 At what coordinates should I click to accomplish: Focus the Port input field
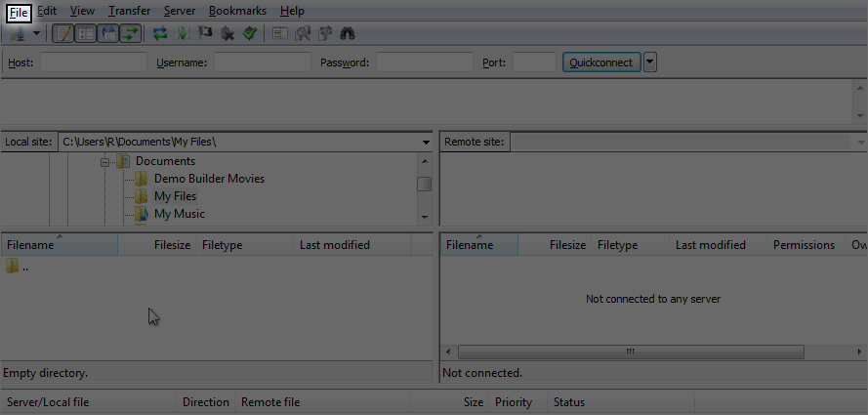coord(534,62)
